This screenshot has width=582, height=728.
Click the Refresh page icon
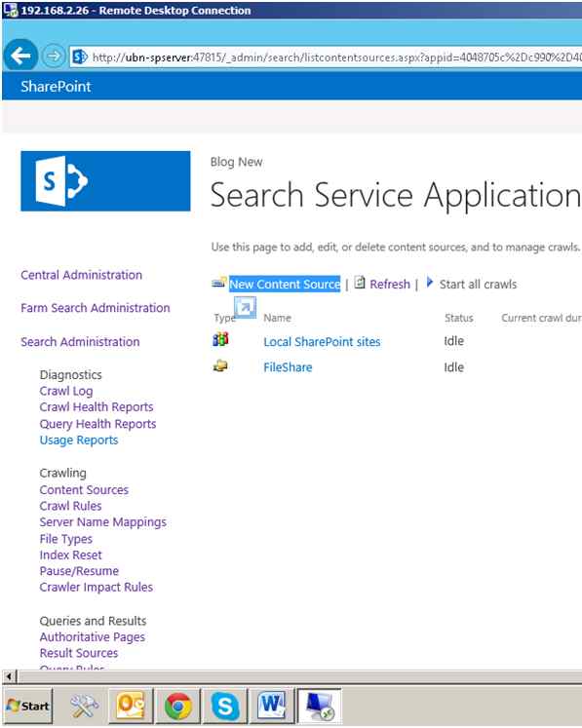point(360,282)
